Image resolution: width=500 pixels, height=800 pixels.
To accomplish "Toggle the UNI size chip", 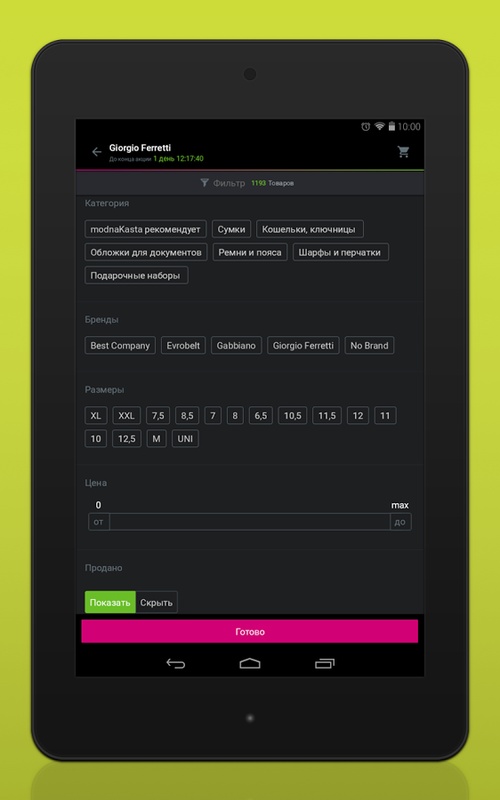I will tap(185, 438).
